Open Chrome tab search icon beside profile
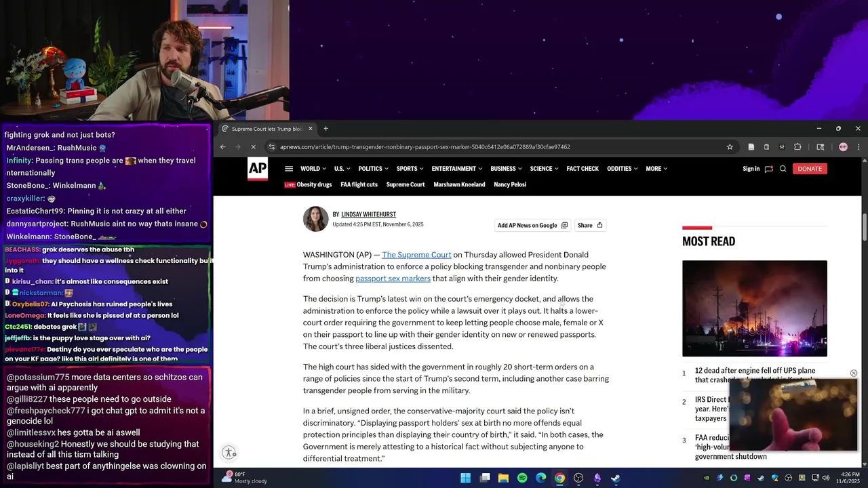 [x=820, y=147]
